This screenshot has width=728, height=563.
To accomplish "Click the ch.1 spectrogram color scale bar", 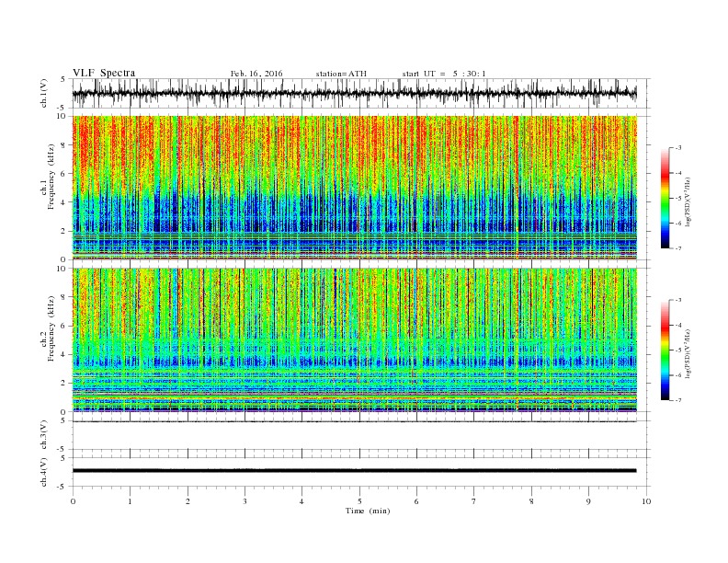I will tap(665, 198).
